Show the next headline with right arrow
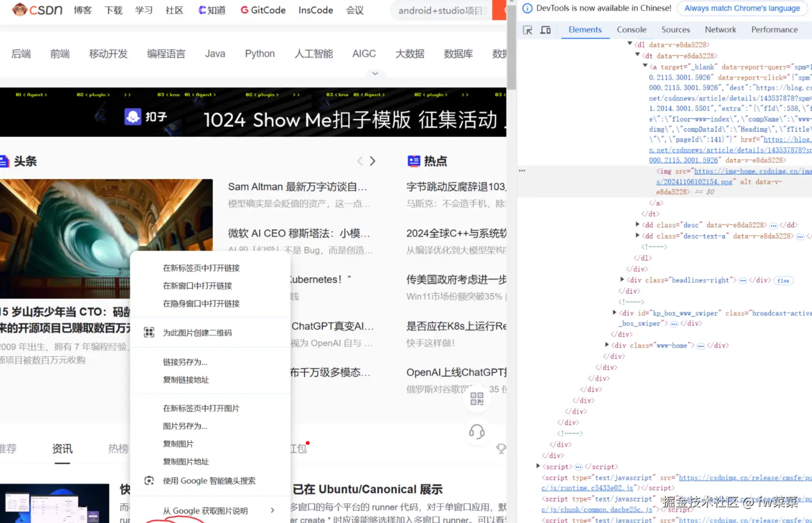This screenshot has height=523, width=812. pyautogui.click(x=373, y=161)
